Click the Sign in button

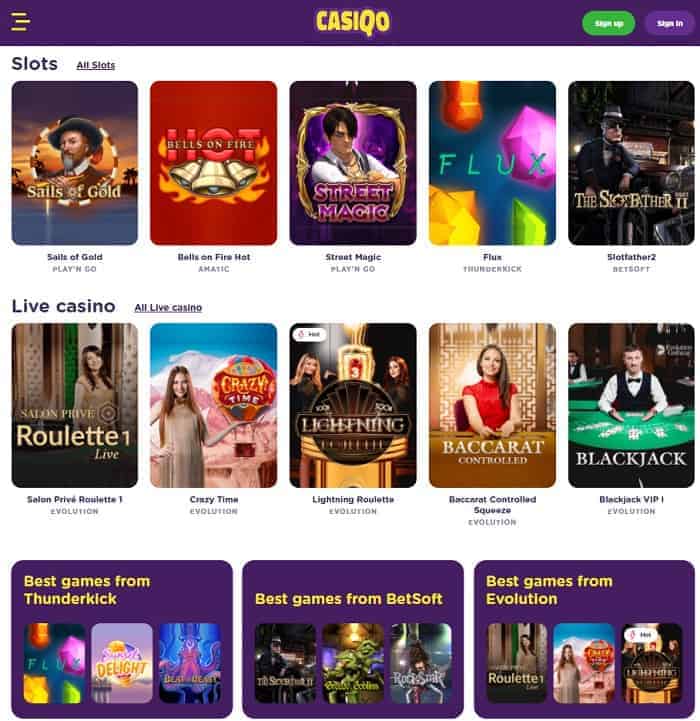(670, 23)
